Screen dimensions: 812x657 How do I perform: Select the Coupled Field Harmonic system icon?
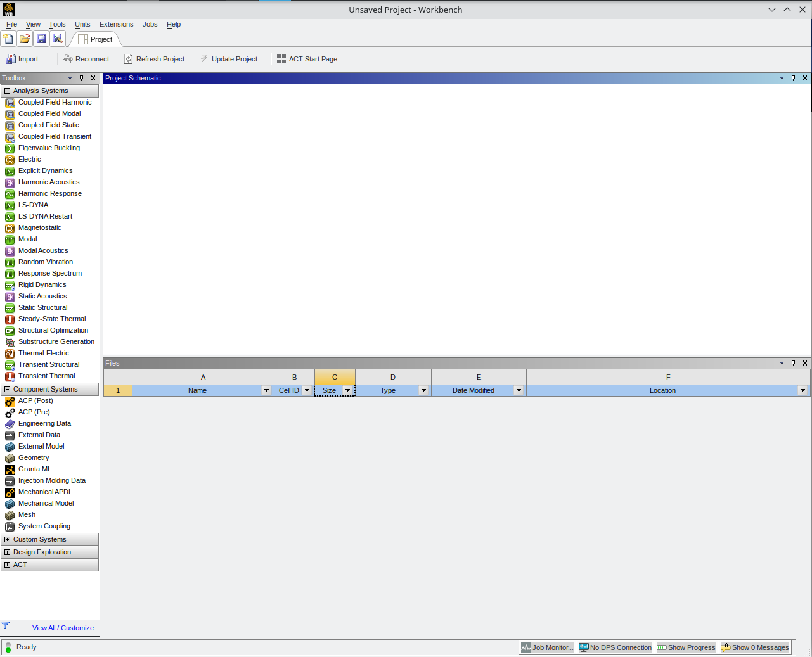click(10, 103)
